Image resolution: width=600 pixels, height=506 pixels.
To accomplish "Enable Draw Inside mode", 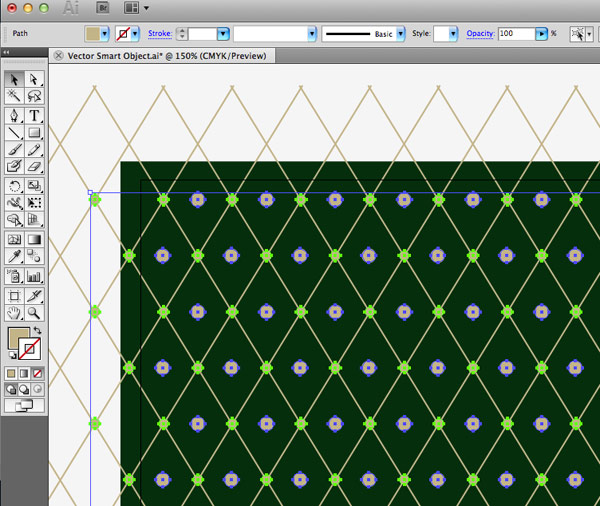I will point(38,389).
